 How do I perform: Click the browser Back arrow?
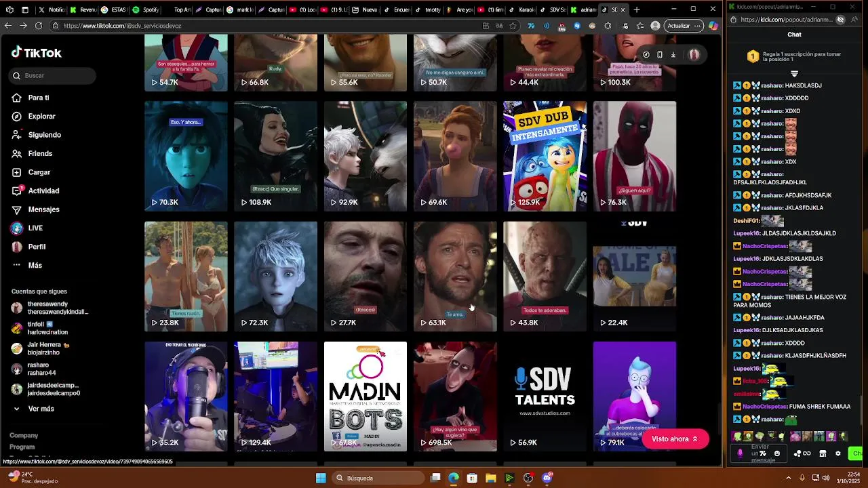(x=8, y=26)
